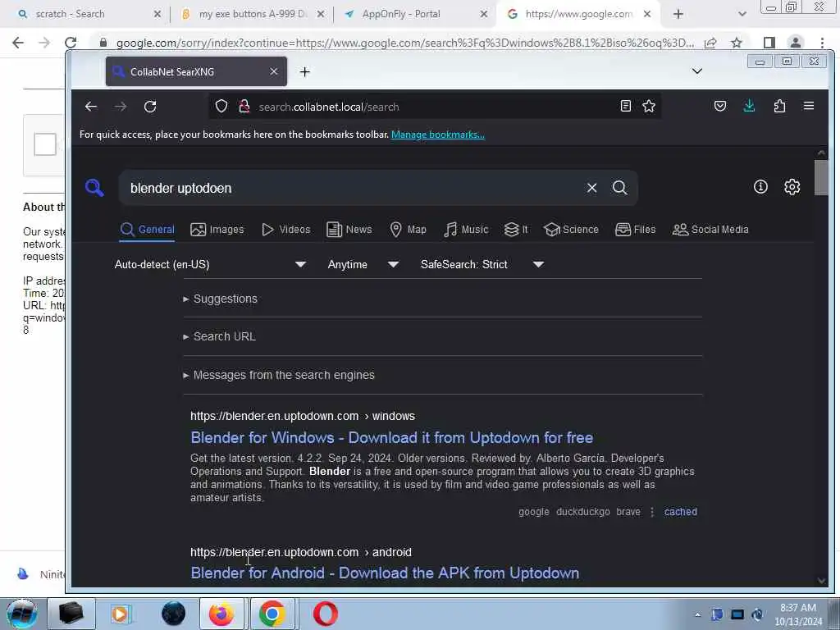Clear the search query with the X
The width and height of the screenshot is (840, 630).
(591, 188)
